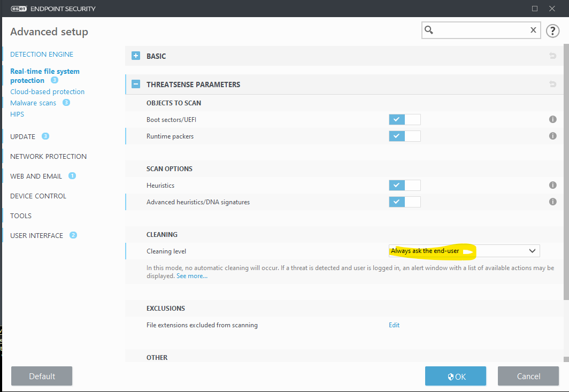Close the Endpoint Security window

pyautogui.click(x=552, y=9)
